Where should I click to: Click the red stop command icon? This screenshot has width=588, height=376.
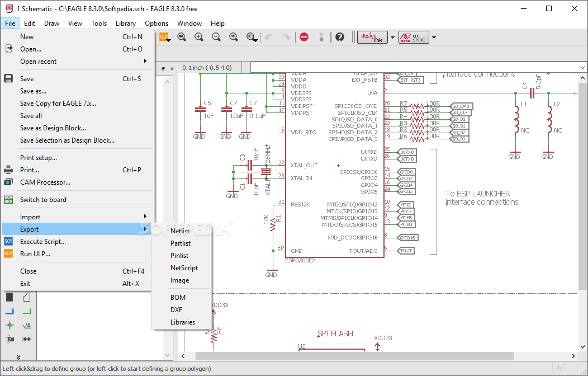click(304, 37)
